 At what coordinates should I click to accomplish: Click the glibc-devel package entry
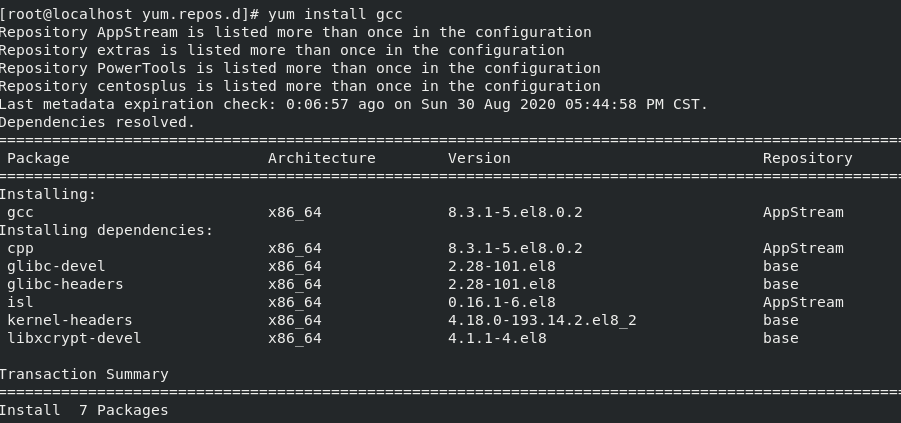click(x=56, y=266)
